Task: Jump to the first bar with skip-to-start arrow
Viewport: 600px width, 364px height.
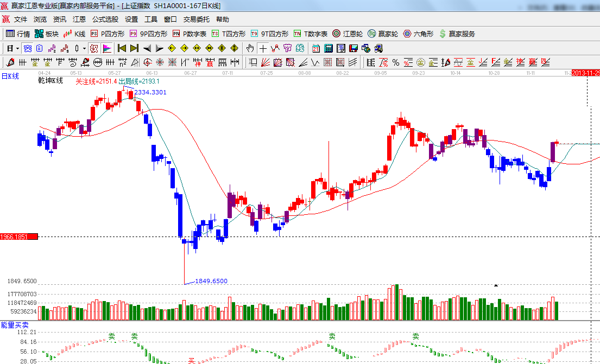Action: tap(122, 48)
